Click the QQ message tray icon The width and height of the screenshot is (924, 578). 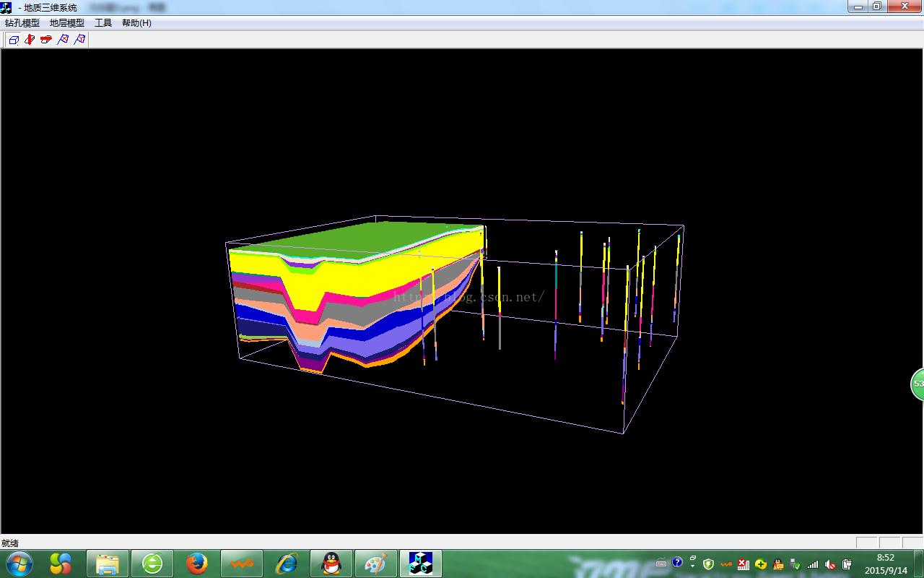click(x=777, y=564)
